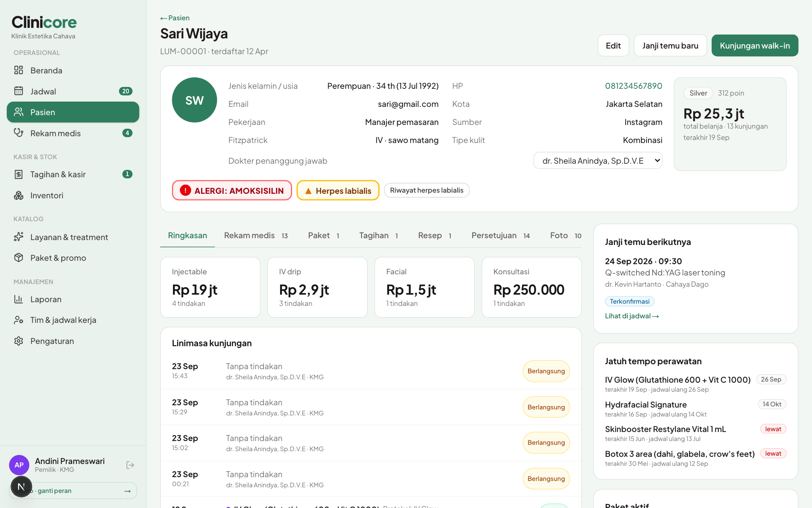Screen dimensions: 812x508
Task: Click the Jadwal calendar icon
Action: pos(18,91)
